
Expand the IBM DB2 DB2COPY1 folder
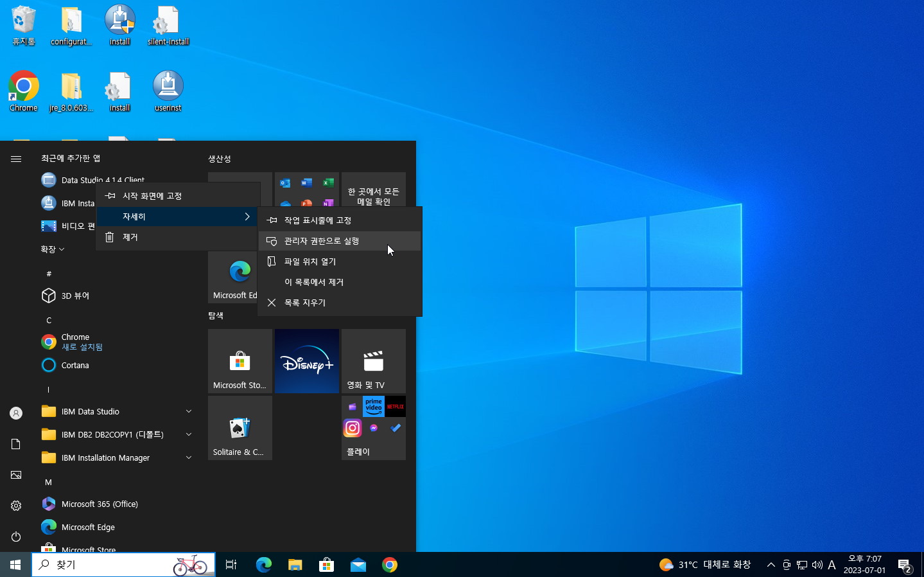pyautogui.click(x=116, y=434)
